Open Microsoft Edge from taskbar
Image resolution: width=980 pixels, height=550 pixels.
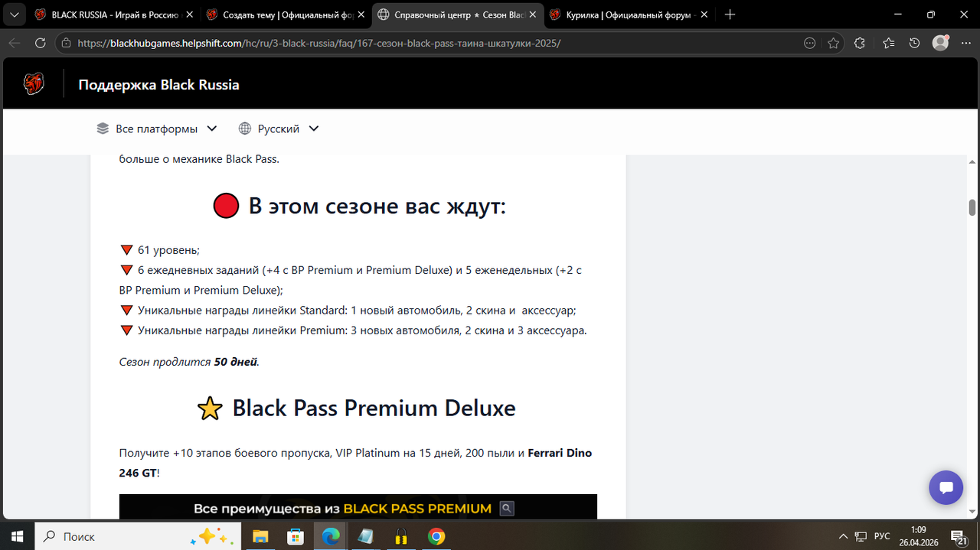click(x=331, y=536)
